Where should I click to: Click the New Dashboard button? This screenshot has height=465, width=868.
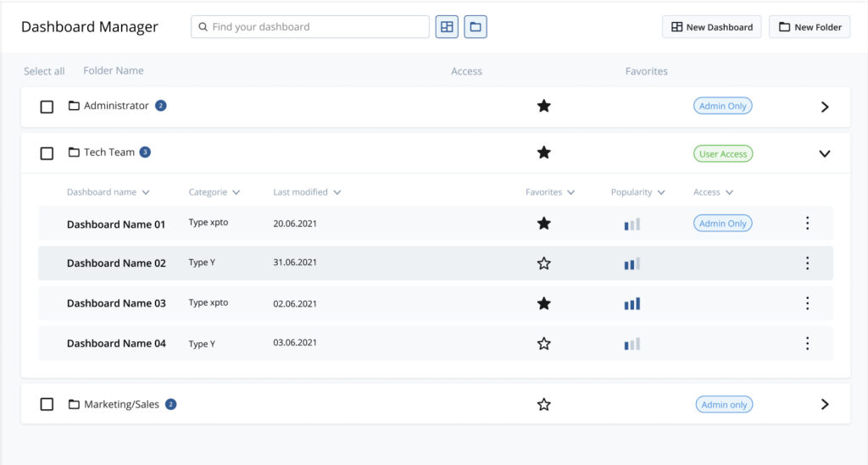pos(711,26)
